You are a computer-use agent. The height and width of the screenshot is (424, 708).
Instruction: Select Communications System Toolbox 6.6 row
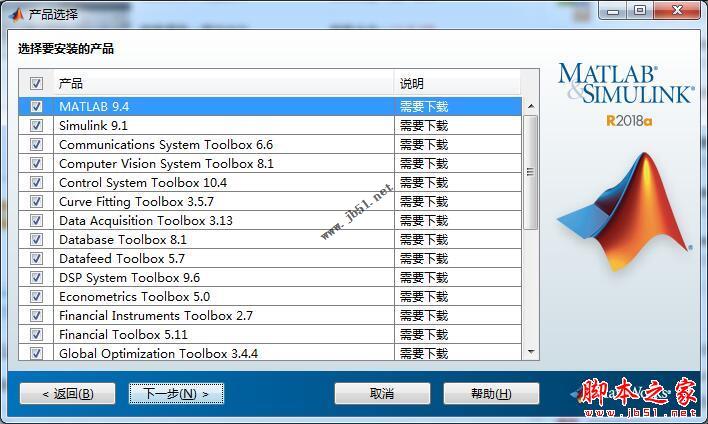tap(270, 144)
